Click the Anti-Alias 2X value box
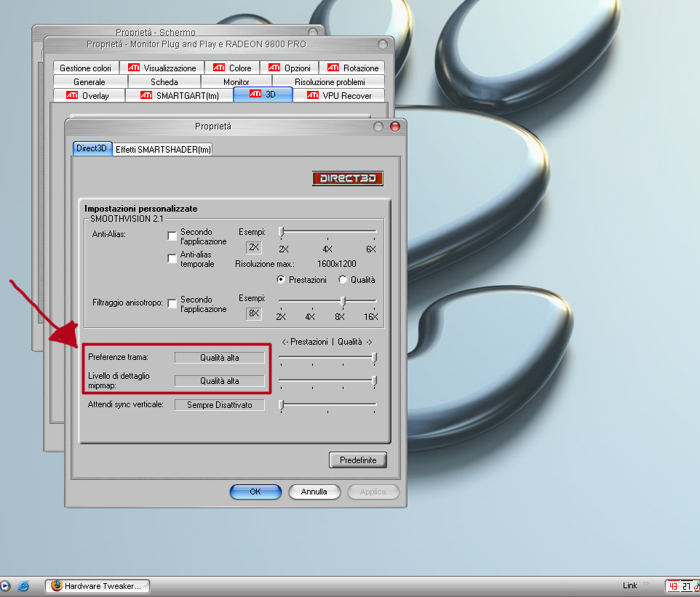Screen dimensions: 700x597 point(253,247)
